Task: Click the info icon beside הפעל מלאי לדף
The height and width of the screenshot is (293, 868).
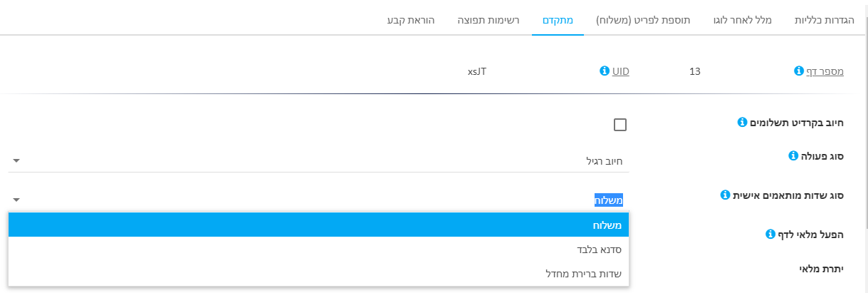Action: [x=770, y=234]
